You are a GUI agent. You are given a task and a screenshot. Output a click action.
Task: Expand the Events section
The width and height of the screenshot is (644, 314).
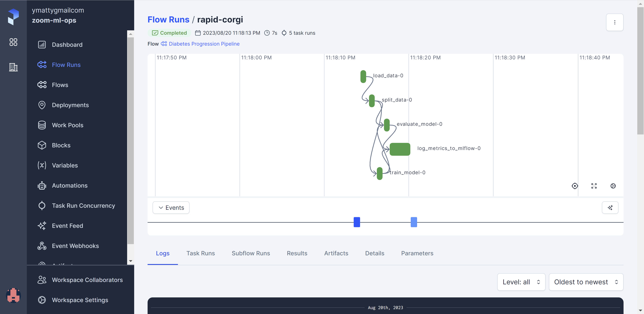pos(171,207)
